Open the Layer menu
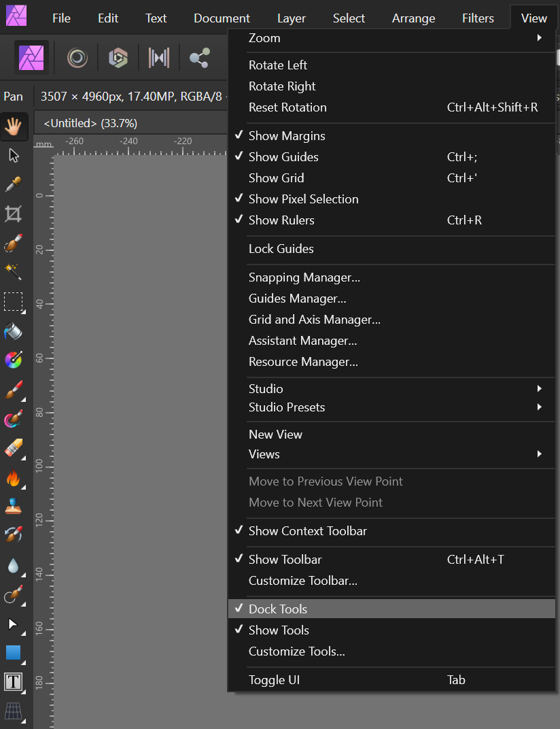 291,18
